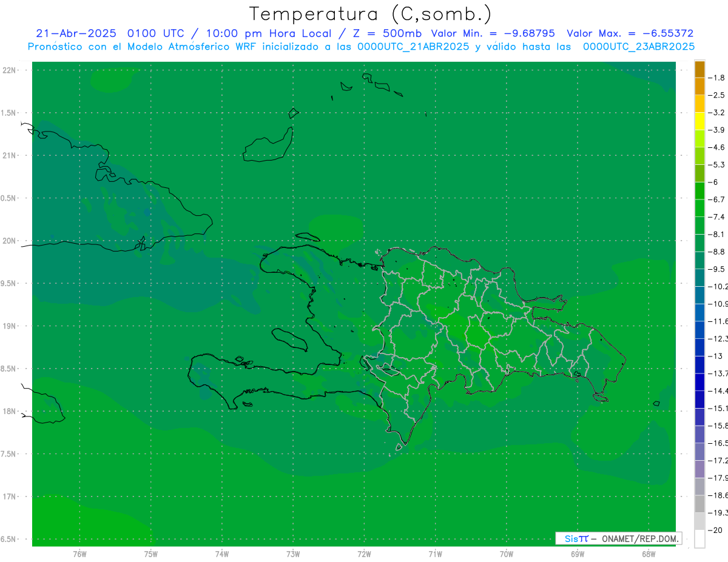Click the '18N' latitude label
The height and width of the screenshot is (562, 728).
tap(9, 411)
